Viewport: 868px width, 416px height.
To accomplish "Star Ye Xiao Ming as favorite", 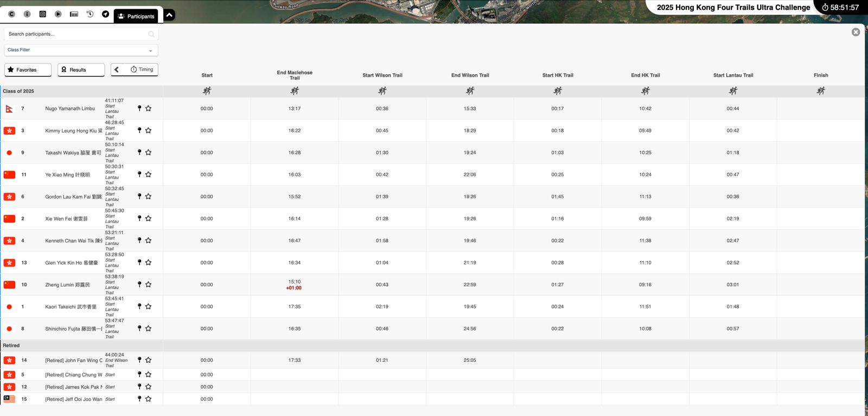I will [x=148, y=174].
